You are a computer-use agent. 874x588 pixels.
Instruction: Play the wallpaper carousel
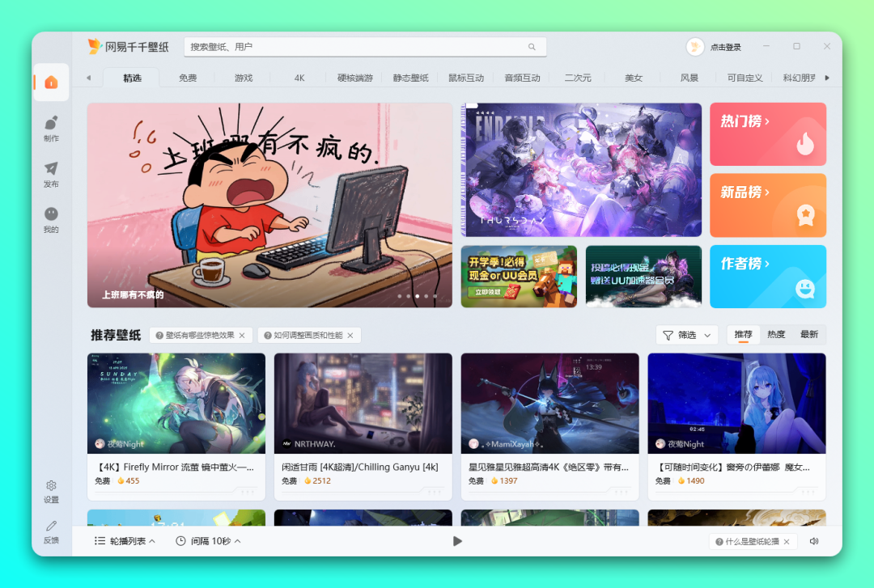click(457, 541)
